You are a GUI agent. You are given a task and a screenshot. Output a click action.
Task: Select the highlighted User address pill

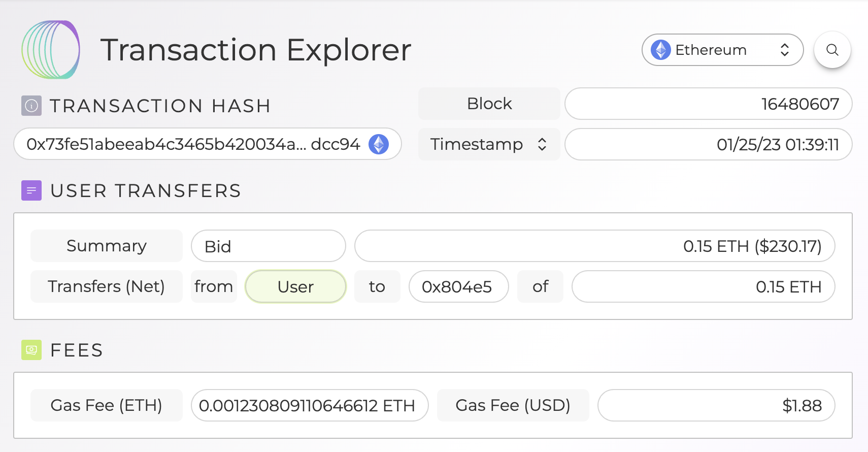pyautogui.click(x=295, y=286)
